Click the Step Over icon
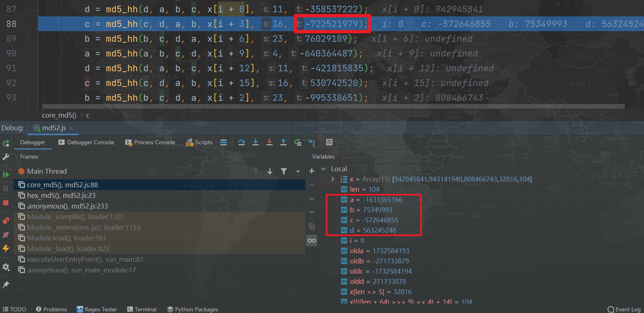Viewport: 644px width, 313px height. pyautogui.click(x=242, y=143)
